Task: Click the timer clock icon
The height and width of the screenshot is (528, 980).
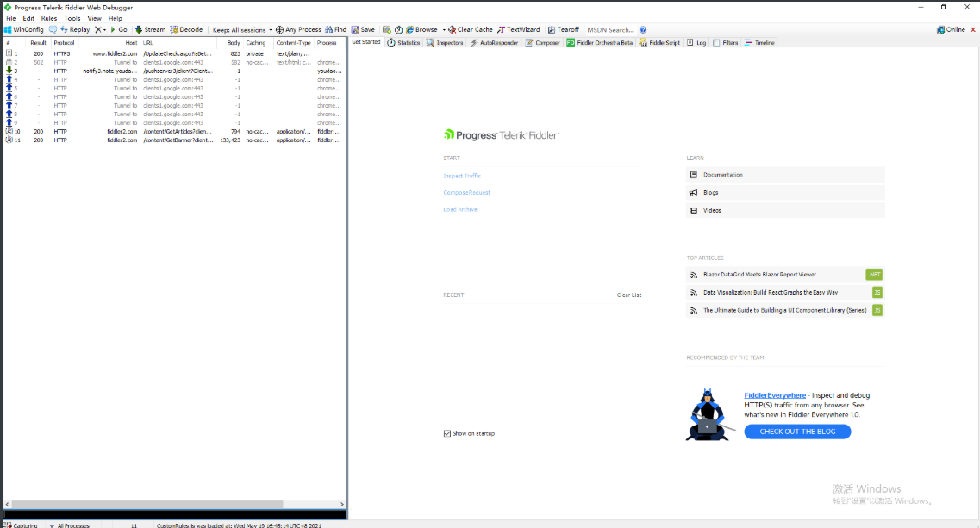Action: 398,29
